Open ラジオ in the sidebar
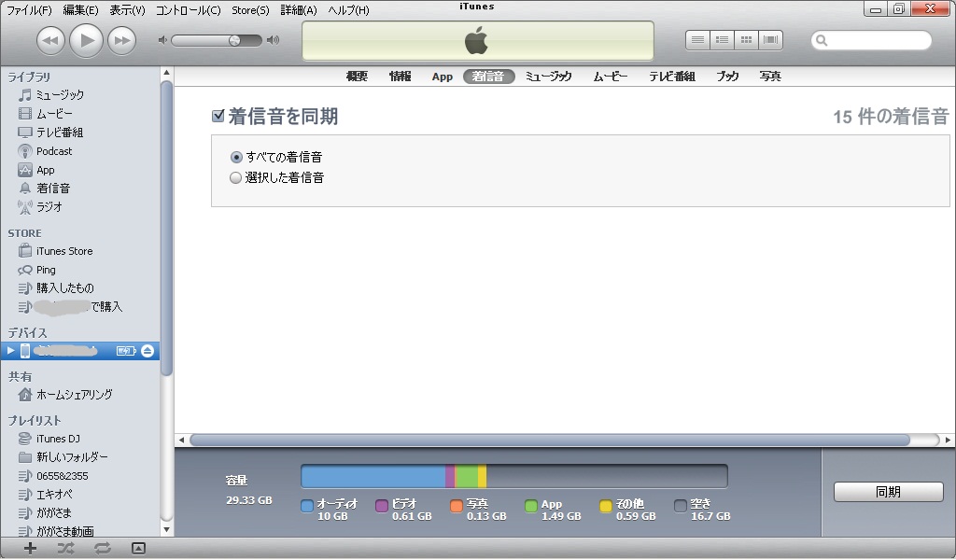The height and width of the screenshot is (560, 956). tap(49, 207)
